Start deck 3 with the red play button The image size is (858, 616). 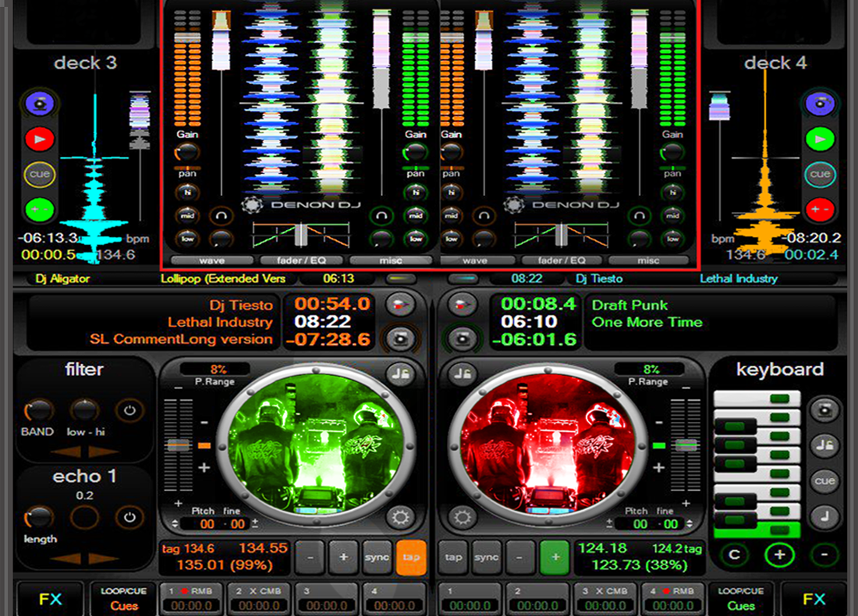click(x=40, y=139)
